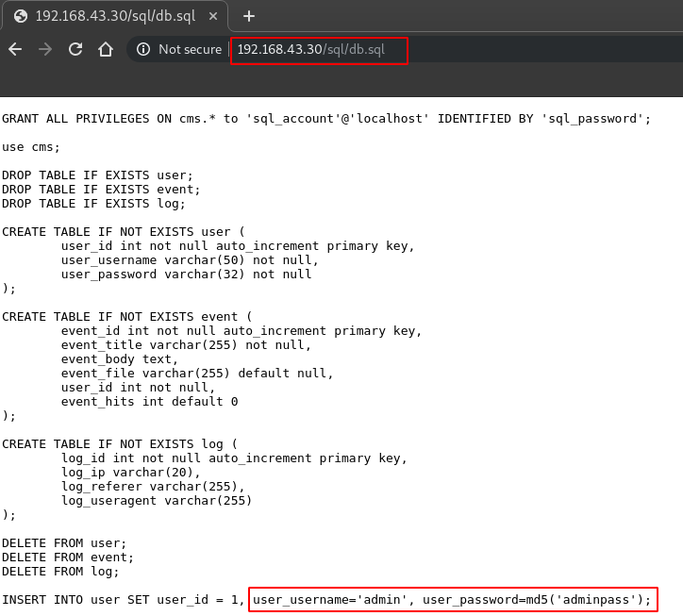Click the address bar URL field

pos(319,49)
